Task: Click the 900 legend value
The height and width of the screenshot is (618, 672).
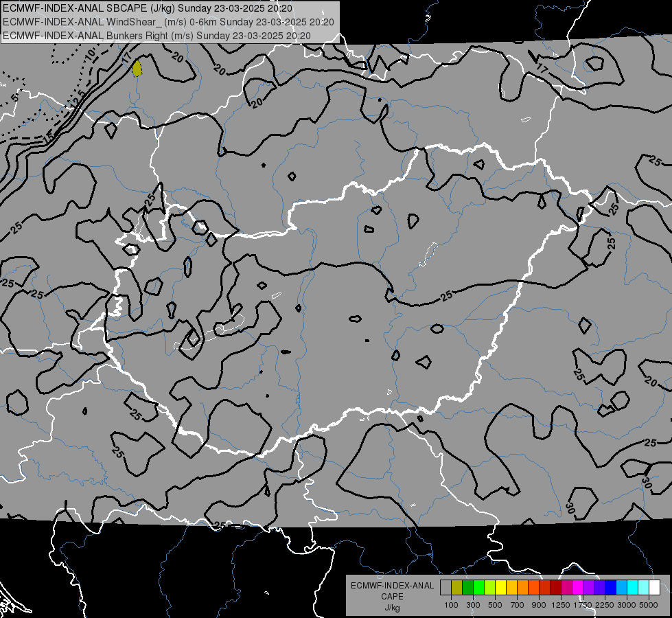Action: 539,605
